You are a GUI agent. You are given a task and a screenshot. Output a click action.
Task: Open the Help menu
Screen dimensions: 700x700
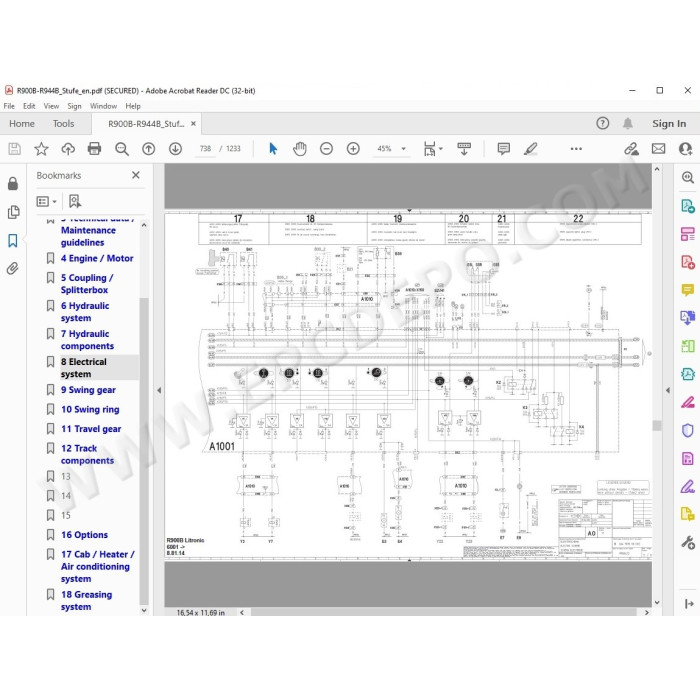point(133,106)
